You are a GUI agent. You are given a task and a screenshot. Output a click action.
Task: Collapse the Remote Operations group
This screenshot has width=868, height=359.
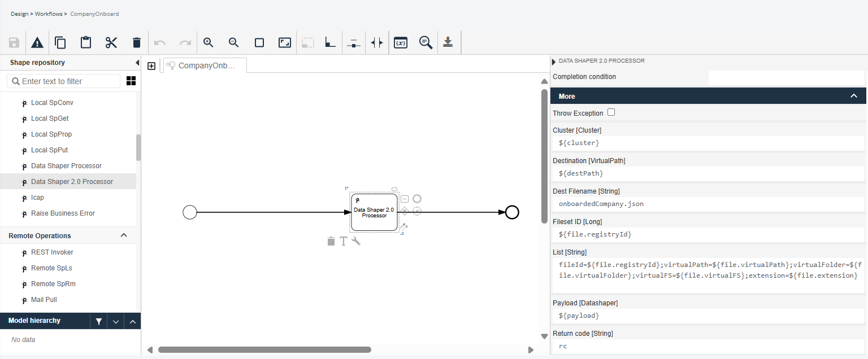(x=124, y=235)
